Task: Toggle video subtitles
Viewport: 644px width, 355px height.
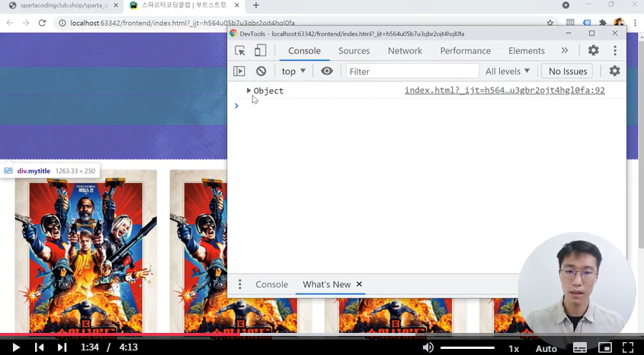Action: click(x=579, y=347)
